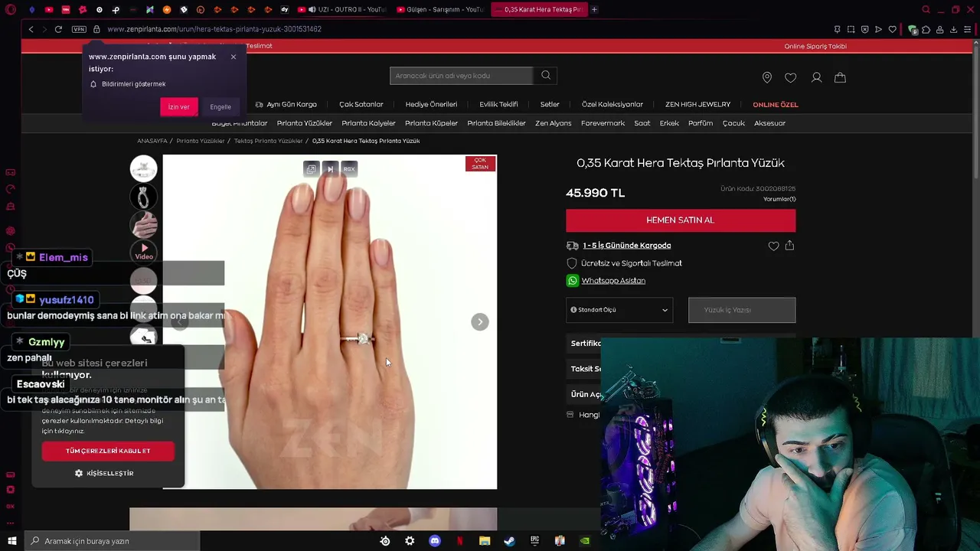The width and height of the screenshot is (980, 551).
Task: Open File Explorer from the taskbar
Action: [485, 541]
